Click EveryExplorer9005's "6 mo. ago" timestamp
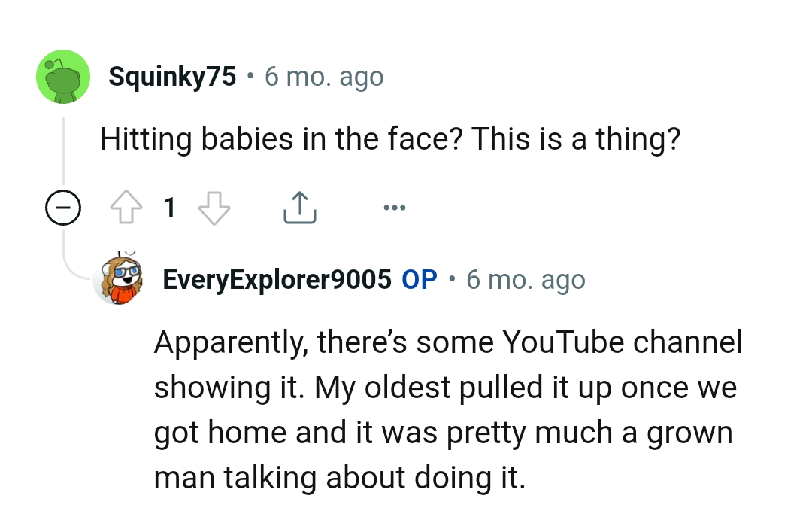This screenshot has height=523, width=812. [x=526, y=280]
